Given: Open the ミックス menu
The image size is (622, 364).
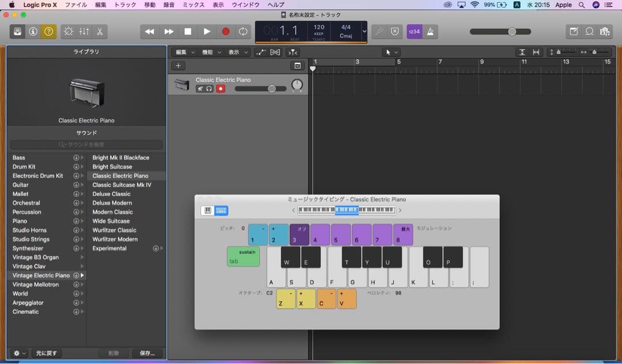Looking at the screenshot, I should click(x=193, y=5).
